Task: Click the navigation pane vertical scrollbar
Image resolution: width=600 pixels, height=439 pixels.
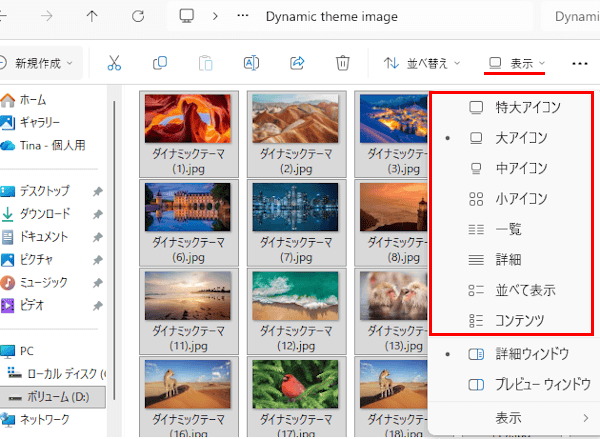Action: tap(114, 249)
